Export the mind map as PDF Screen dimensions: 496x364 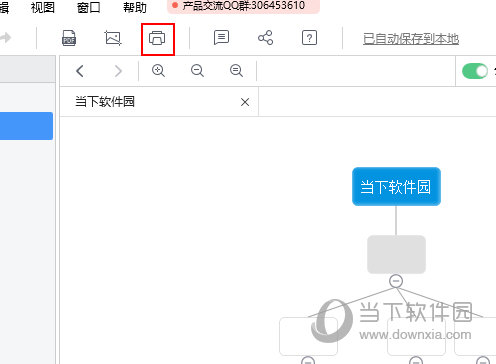click(69, 38)
